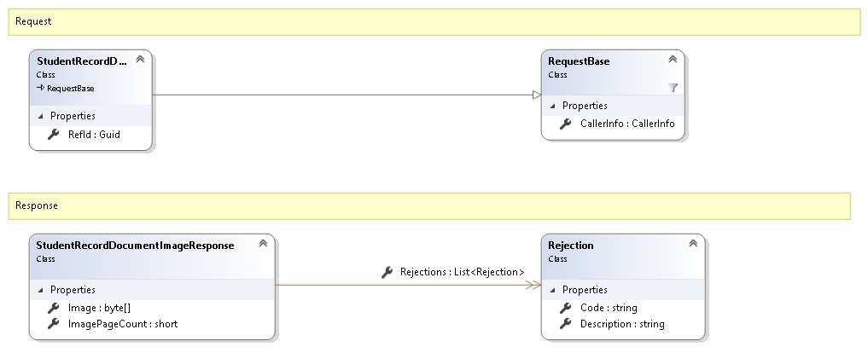Click the filter icon in RequestBase class
868x347 pixels.
pyautogui.click(x=672, y=87)
